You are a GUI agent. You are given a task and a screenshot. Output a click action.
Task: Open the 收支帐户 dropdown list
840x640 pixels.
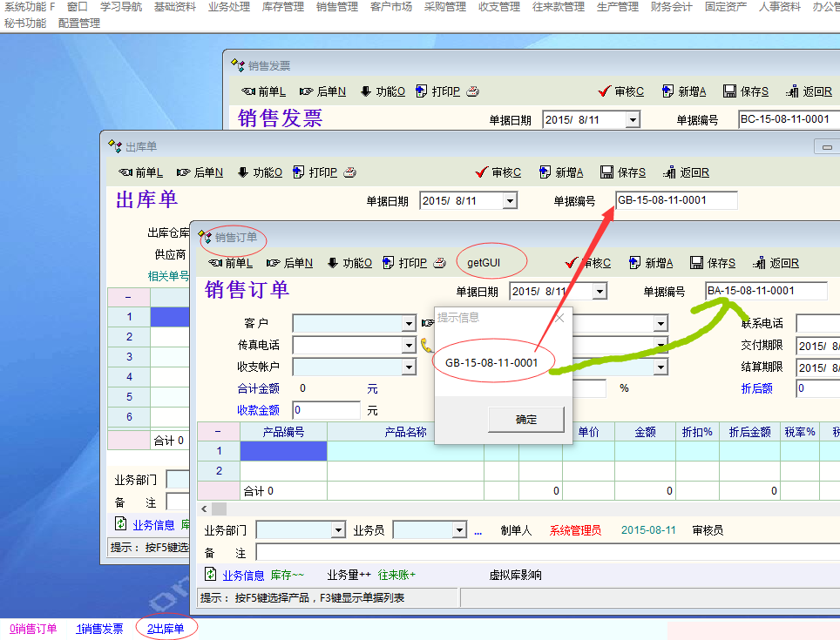409,367
